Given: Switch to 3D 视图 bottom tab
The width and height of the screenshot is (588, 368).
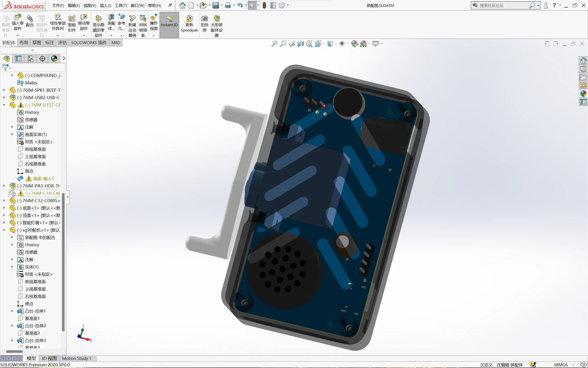Looking at the screenshot, I should click(49, 358).
